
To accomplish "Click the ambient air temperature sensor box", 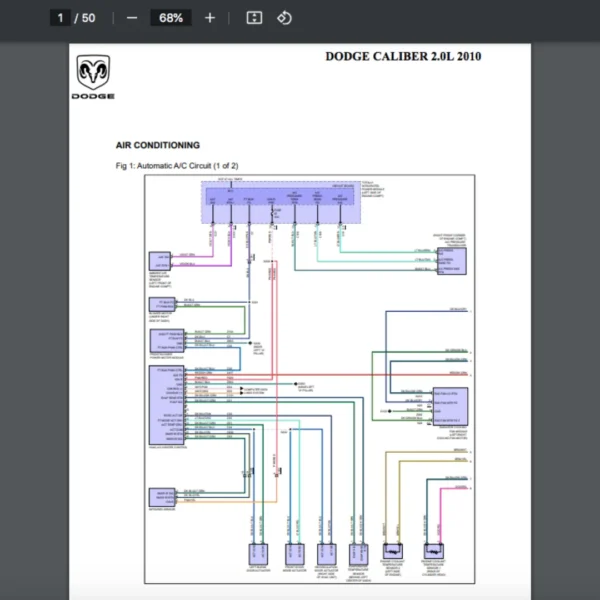I will [x=160, y=261].
